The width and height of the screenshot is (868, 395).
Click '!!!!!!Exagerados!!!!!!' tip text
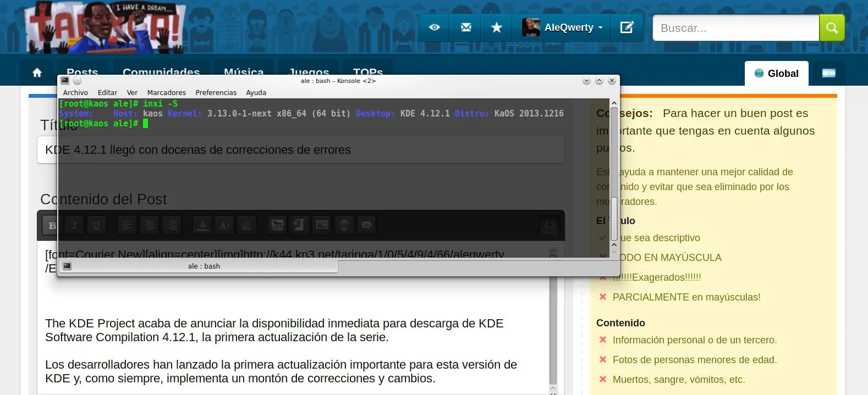(657, 277)
